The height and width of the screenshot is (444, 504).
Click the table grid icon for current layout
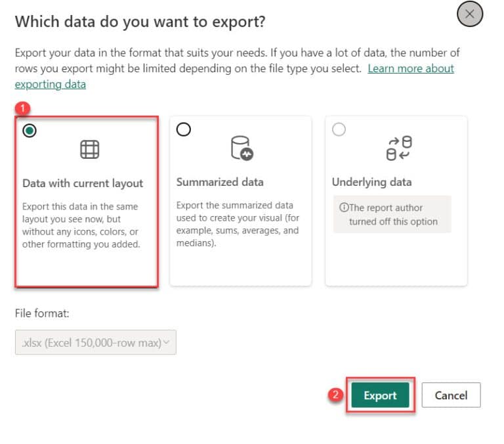(89, 150)
